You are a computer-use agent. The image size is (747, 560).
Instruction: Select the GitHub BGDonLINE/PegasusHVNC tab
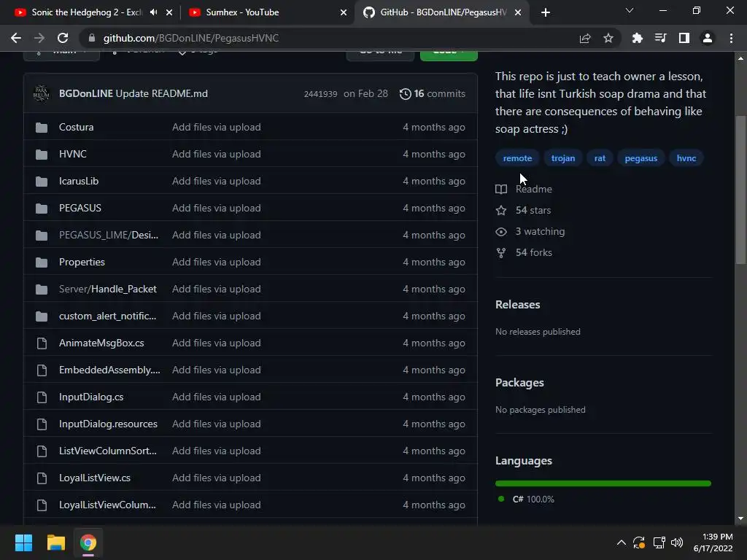[441, 12]
